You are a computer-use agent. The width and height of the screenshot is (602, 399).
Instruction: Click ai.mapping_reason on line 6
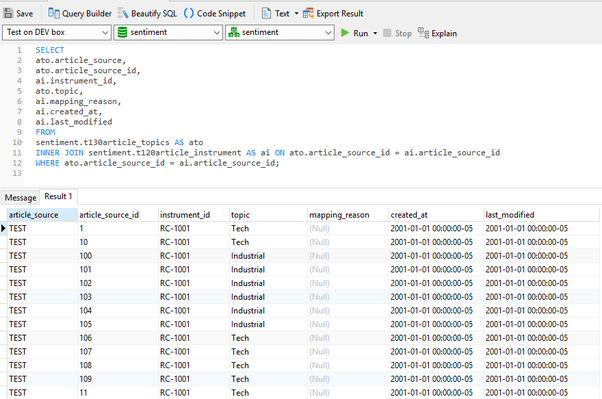[78, 101]
